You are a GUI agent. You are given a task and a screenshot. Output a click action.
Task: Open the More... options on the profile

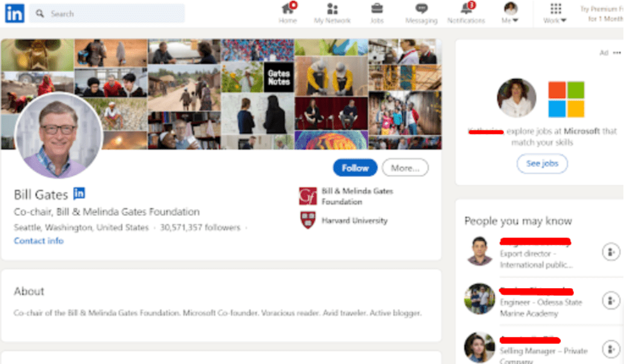tap(405, 168)
